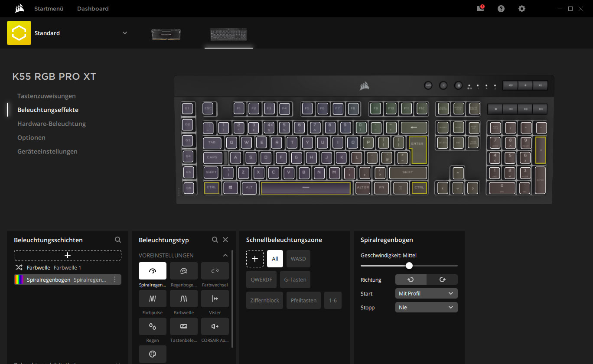This screenshot has height=364, width=593.
Task: Click the ESC key on keyboard preview
Action: point(208,108)
